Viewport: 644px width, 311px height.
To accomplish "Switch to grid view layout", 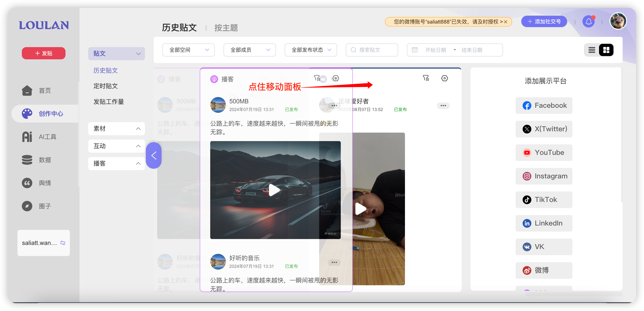I will click(x=606, y=50).
